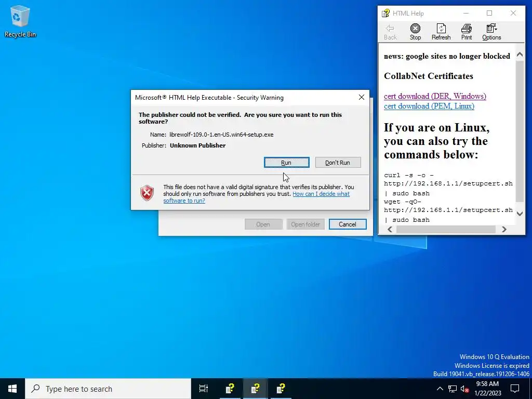Click the red shield warning icon
Image resolution: width=532 pixels, height=399 pixels.
147,193
